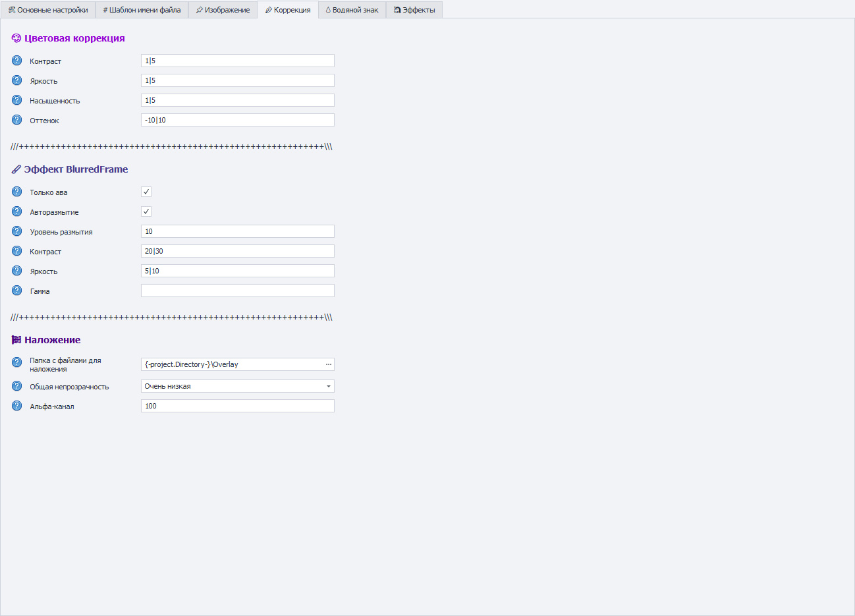
Task: Open the Водяной знак tab
Action: (x=352, y=10)
